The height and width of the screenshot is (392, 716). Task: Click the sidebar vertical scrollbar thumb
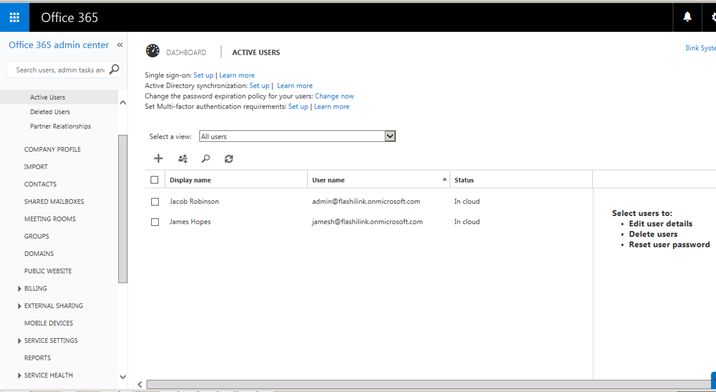[122, 209]
